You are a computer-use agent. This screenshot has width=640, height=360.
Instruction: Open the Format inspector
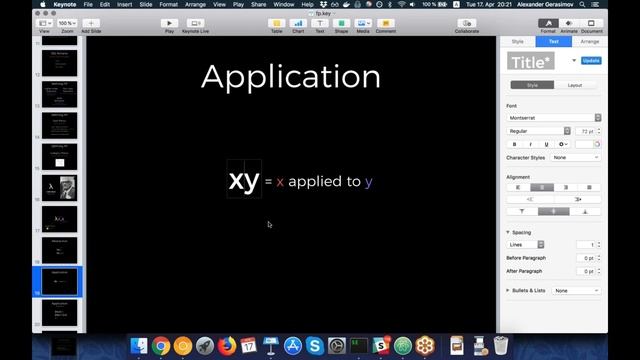pos(548,23)
